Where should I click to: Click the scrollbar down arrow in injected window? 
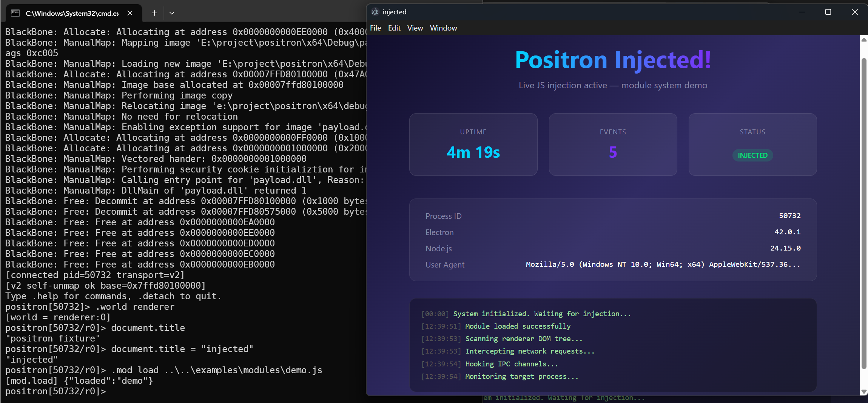[x=864, y=392]
